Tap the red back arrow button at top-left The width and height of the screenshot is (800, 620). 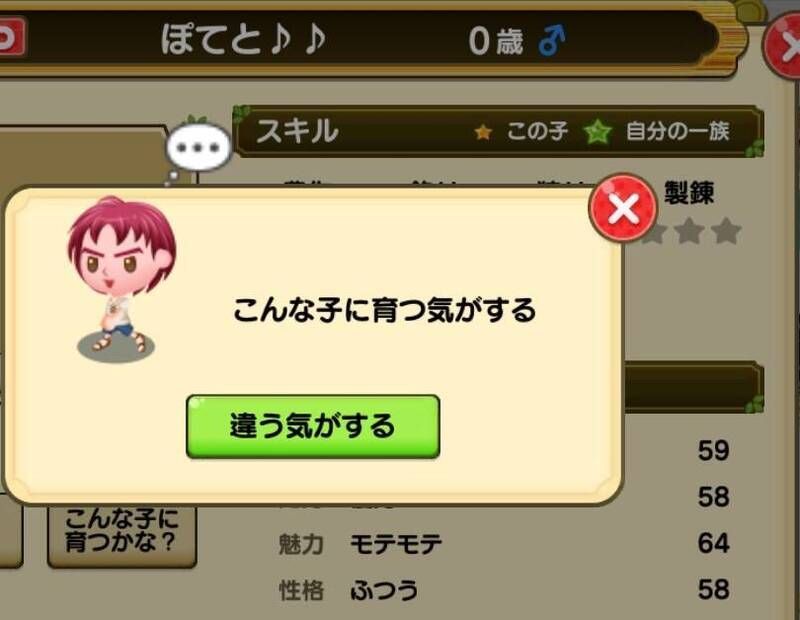point(11,37)
